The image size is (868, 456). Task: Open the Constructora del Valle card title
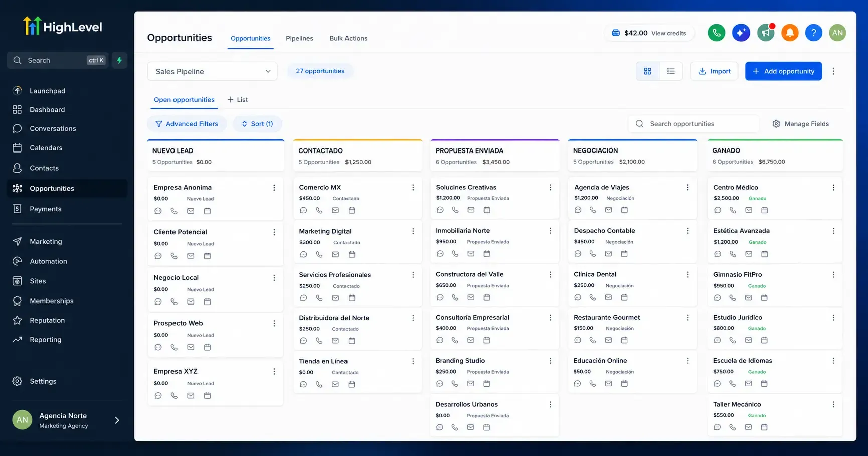click(469, 274)
